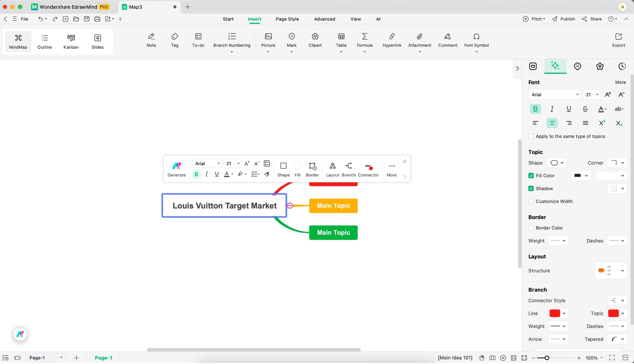634x364 pixels.
Task: Switch to Outline view mode
Action: coord(44,42)
